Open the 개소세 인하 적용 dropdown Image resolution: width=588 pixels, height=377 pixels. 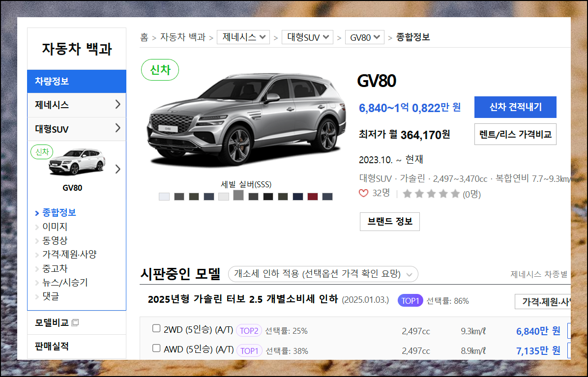click(323, 274)
